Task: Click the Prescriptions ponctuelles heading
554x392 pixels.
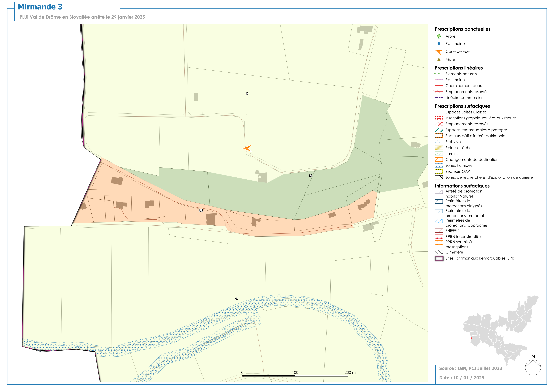Action: click(x=463, y=29)
